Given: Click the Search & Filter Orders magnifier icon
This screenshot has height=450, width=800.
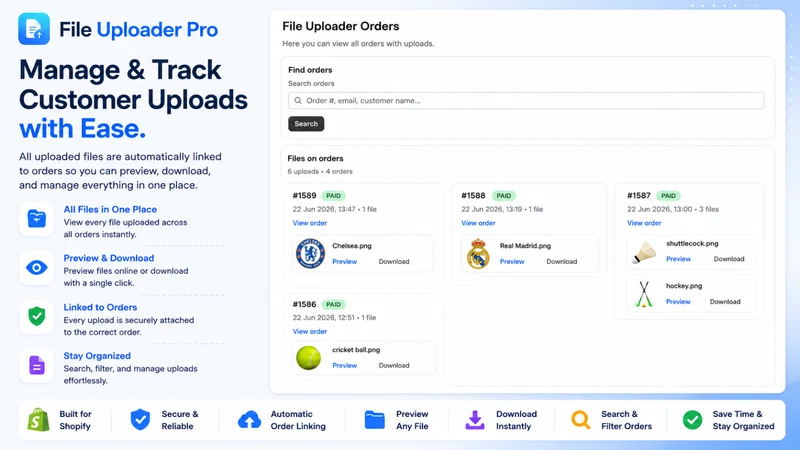Looking at the screenshot, I should 581,419.
